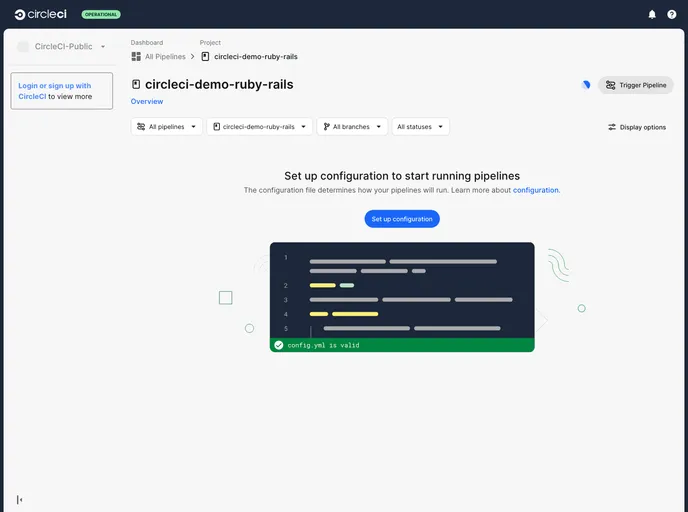Click the Trigger Pipeline button

(635, 85)
